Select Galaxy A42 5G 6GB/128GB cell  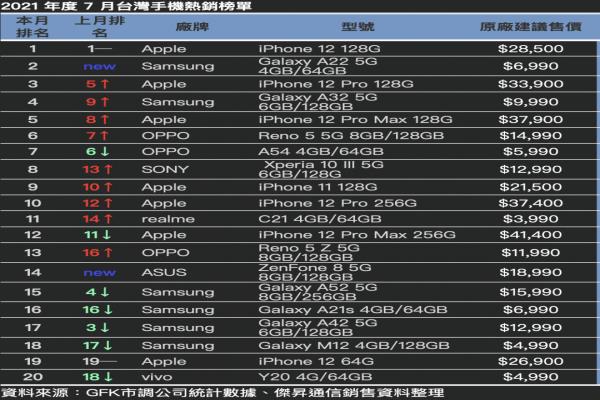[x=318, y=328]
